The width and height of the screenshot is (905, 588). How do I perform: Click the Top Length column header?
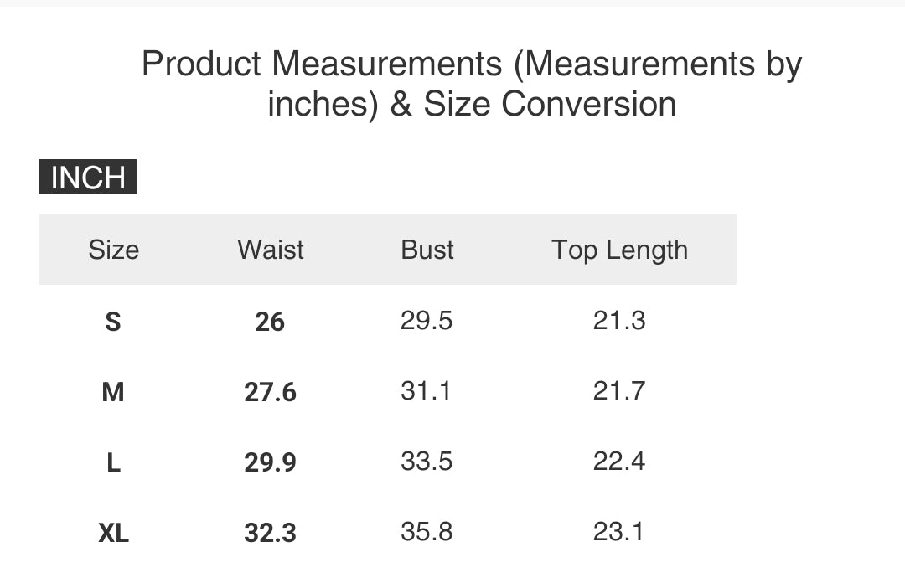tap(620, 250)
